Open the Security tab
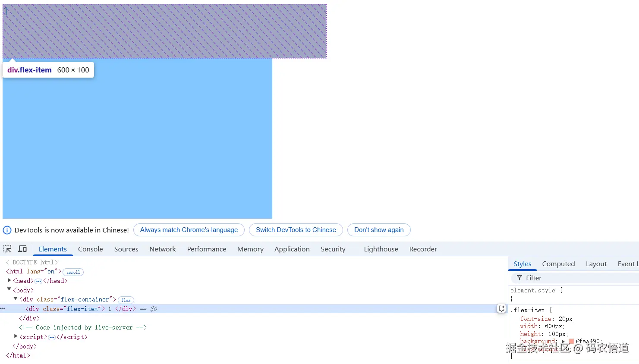The image size is (639, 364). coord(333,249)
